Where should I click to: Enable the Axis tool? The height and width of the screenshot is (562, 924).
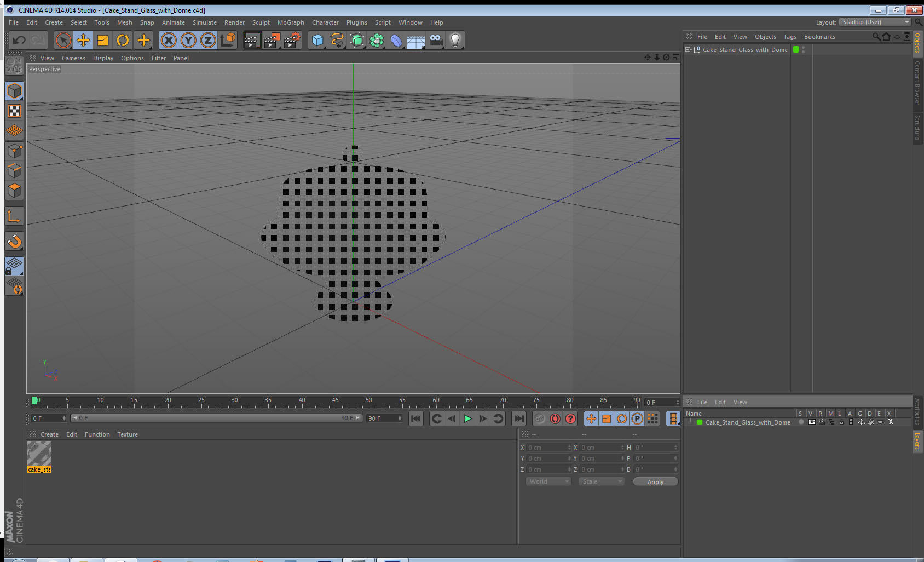[15, 216]
